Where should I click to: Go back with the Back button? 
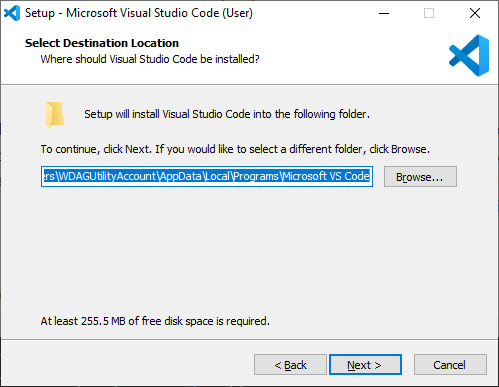290,365
